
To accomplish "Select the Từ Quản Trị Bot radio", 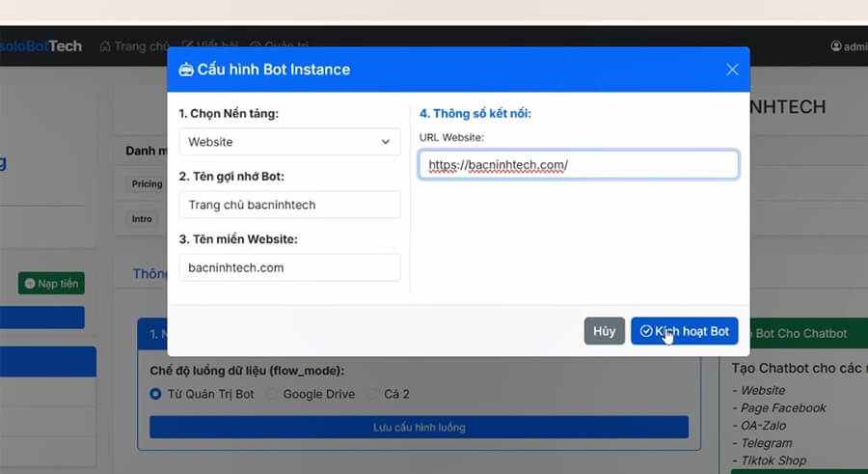I will [x=155, y=394].
